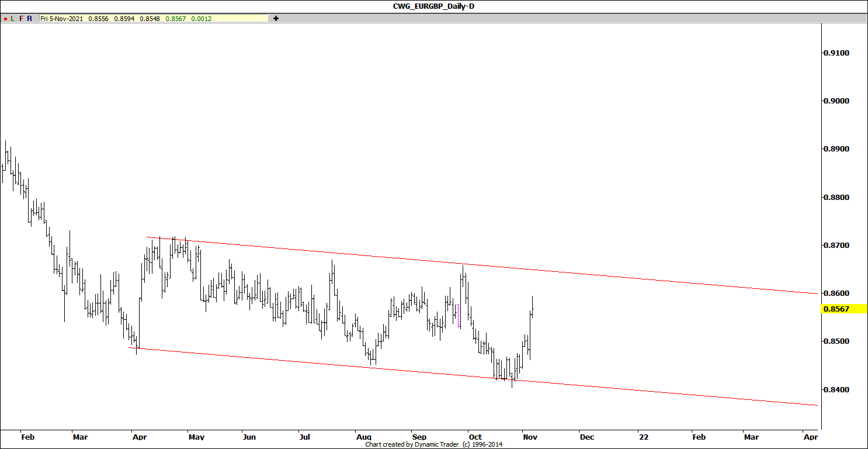Click the 0.8700 price axis label

(x=836, y=246)
